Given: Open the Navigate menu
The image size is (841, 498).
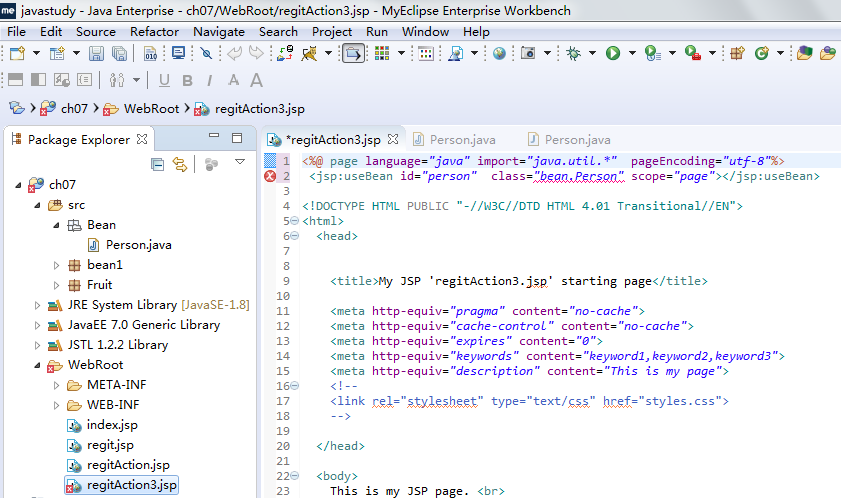Looking at the screenshot, I should pos(219,32).
